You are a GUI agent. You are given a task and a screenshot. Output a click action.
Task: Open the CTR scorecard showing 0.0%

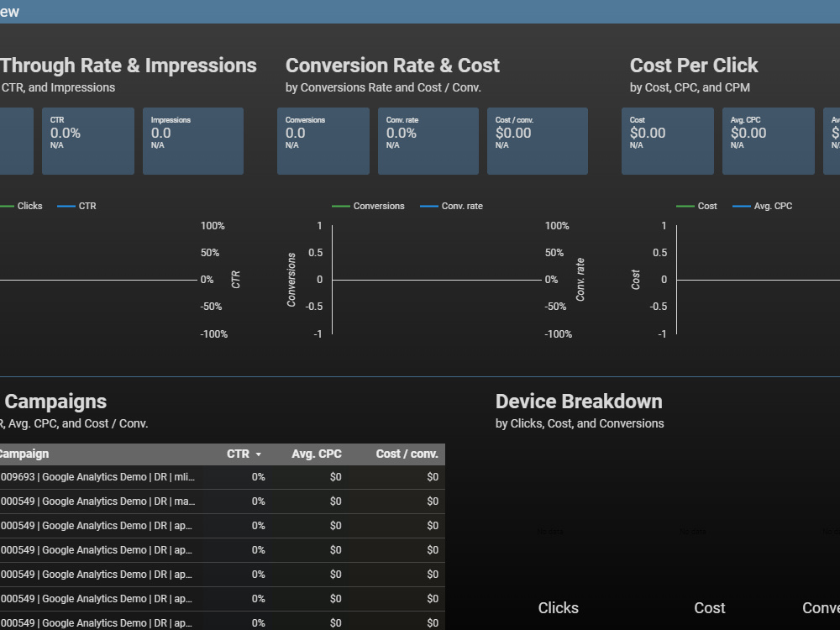(88, 141)
